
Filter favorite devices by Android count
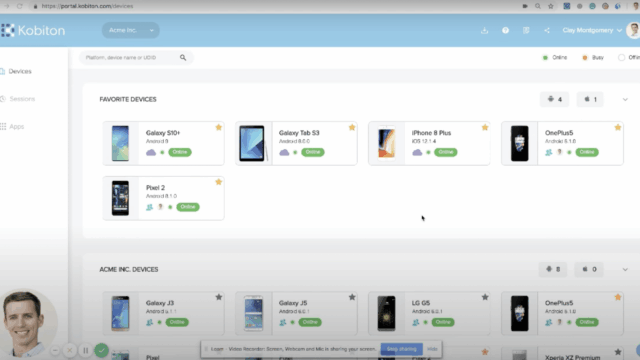[x=554, y=99]
